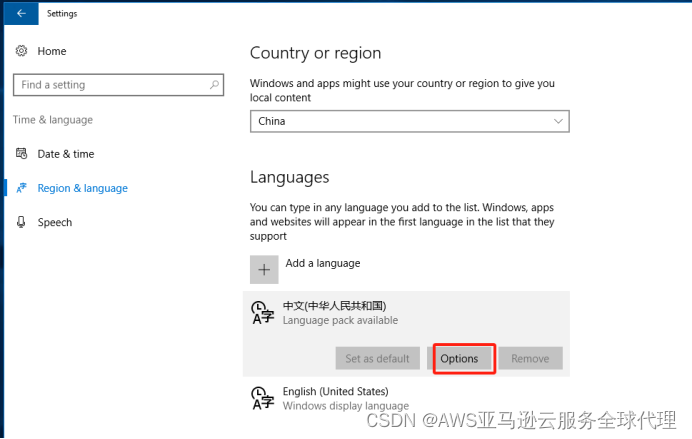Open the Speech settings page
The image size is (692, 439).
(x=55, y=222)
